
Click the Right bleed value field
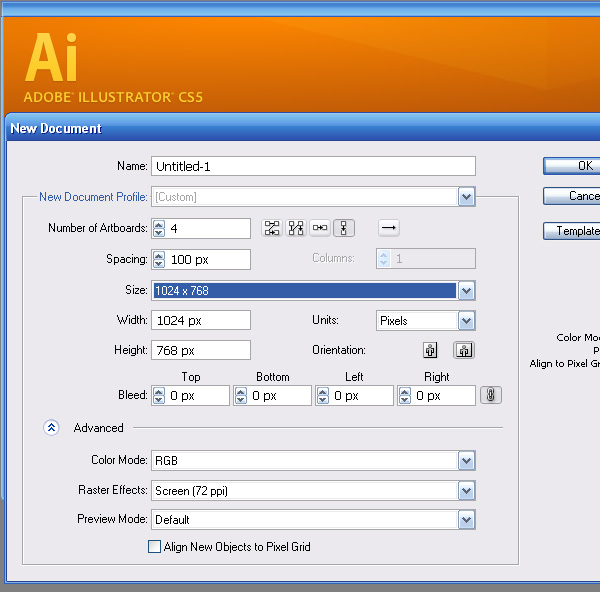(x=443, y=395)
